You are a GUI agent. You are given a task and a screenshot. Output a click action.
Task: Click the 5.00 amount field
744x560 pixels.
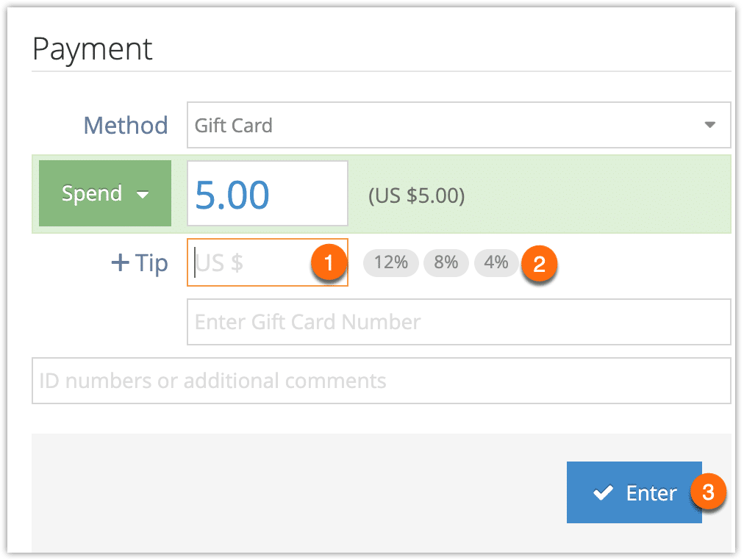[267, 193]
